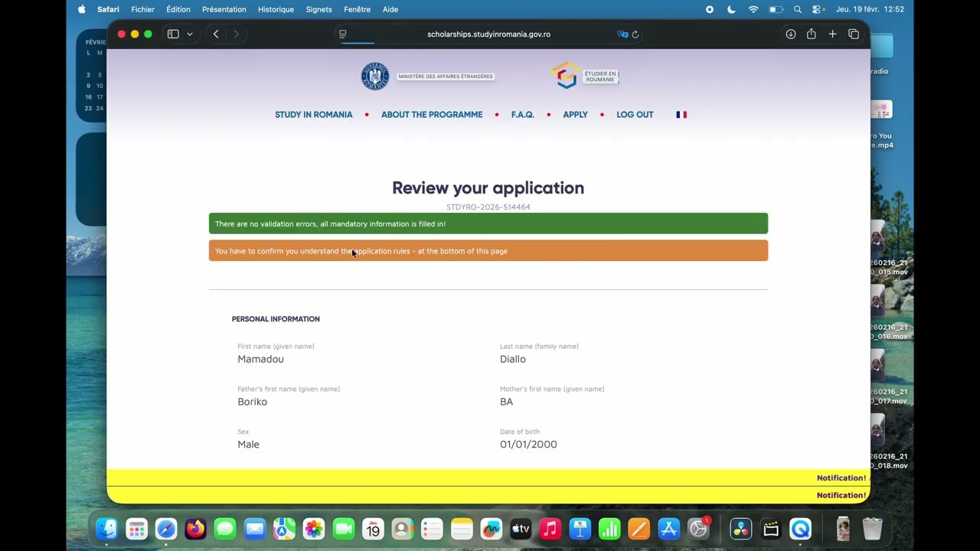Open Control Center in the menu bar
Screen dimensions: 980x551
point(818,9)
